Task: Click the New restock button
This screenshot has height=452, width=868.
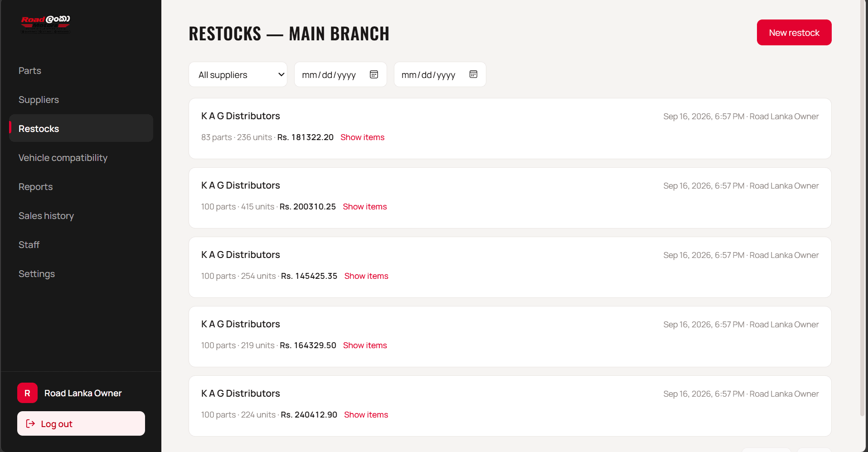Action: tap(794, 33)
